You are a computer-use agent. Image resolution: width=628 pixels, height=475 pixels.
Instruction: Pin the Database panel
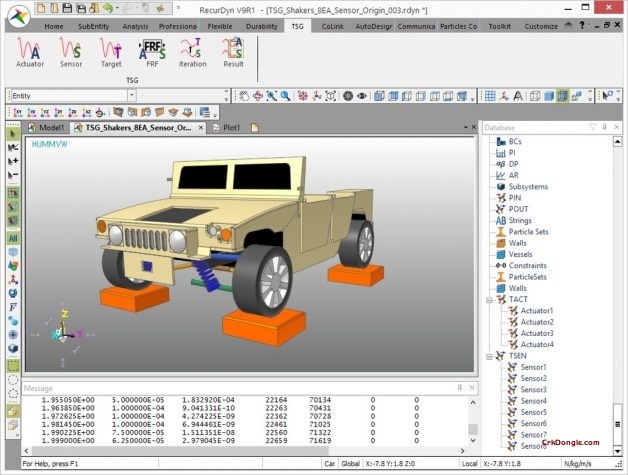click(605, 127)
